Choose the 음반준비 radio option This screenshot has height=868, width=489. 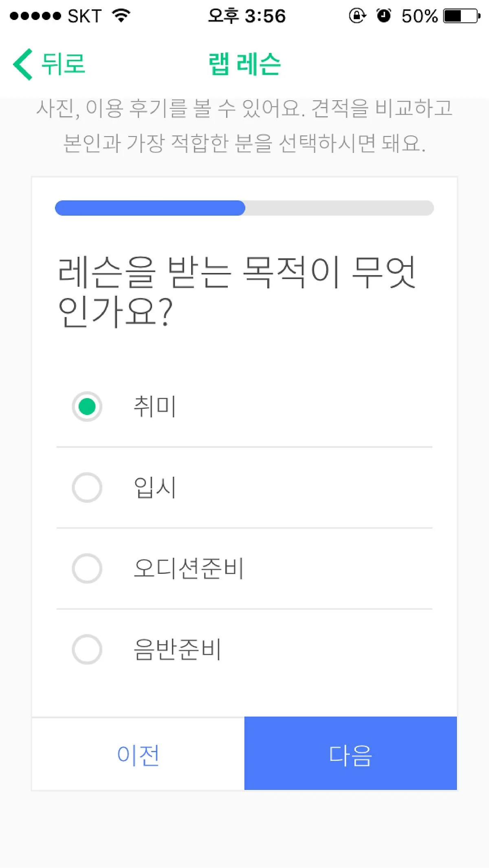87,649
